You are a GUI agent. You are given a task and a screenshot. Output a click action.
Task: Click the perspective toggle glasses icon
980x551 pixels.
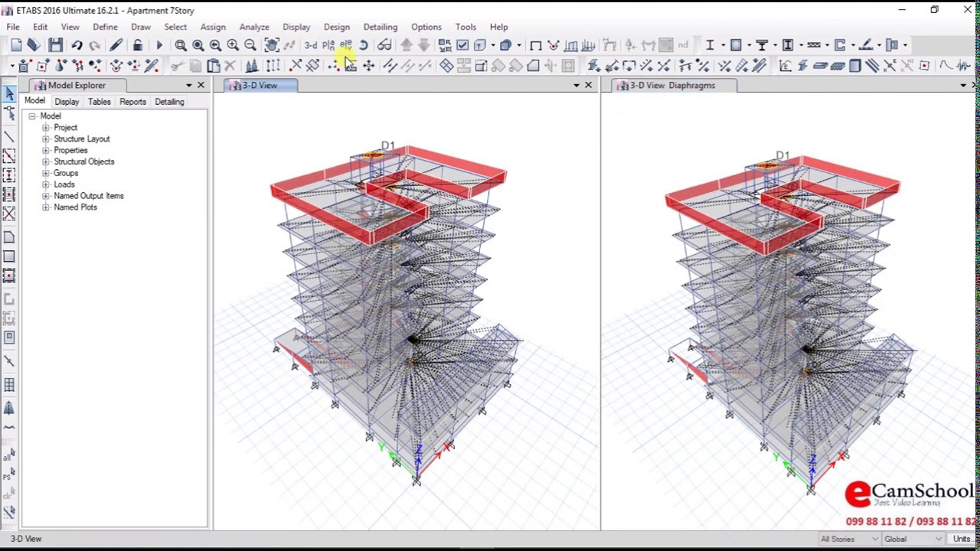tap(384, 45)
